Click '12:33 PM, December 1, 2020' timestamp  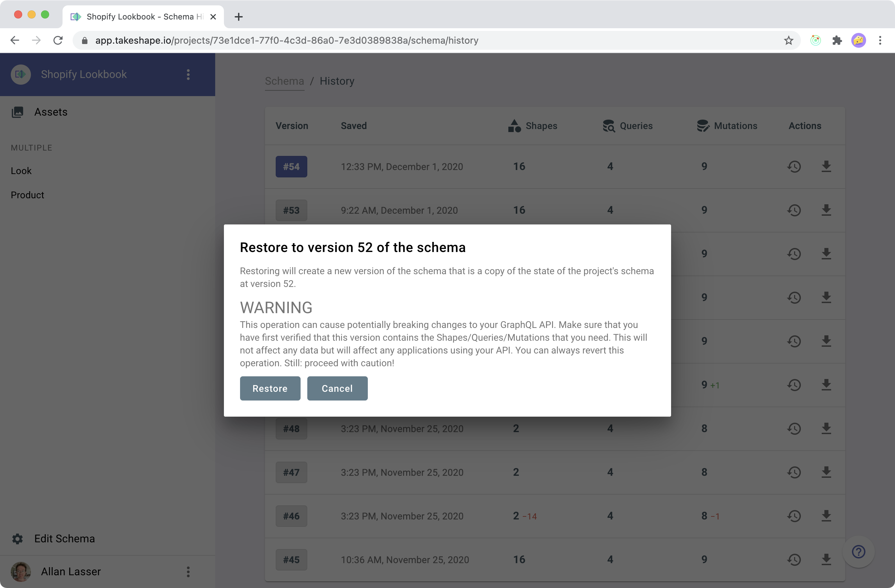pos(402,166)
